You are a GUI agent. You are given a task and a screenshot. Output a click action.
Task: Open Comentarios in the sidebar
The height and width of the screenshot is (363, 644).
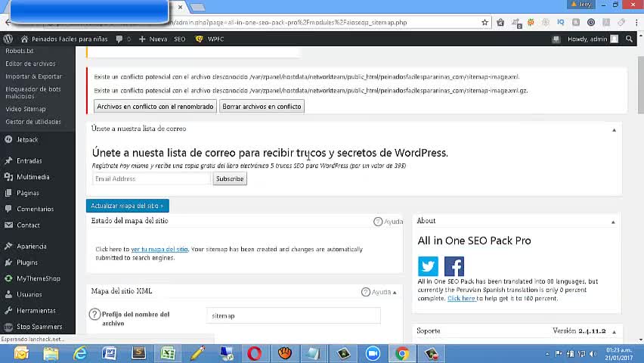pos(35,209)
